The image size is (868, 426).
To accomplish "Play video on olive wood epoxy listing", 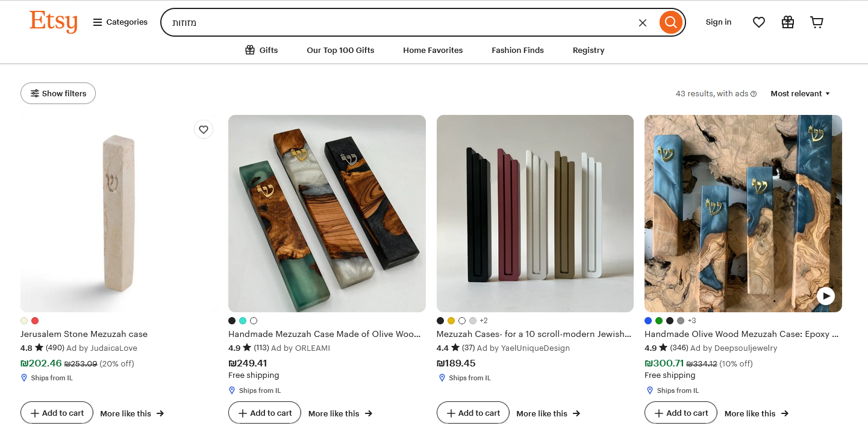I will (826, 296).
